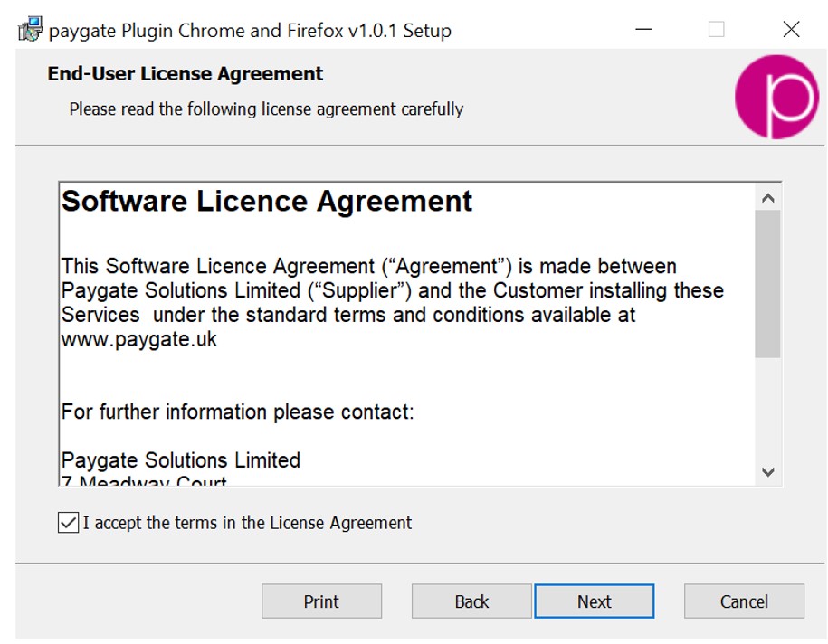Screen dimensions: 828x644
Task: Go back to the previous setup step
Action: (x=471, y=601)
